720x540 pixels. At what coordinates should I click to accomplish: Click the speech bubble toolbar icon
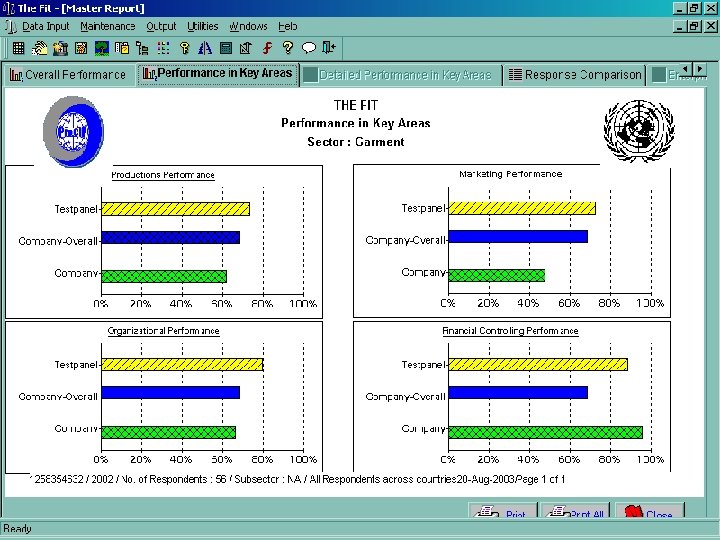point(309,48)
